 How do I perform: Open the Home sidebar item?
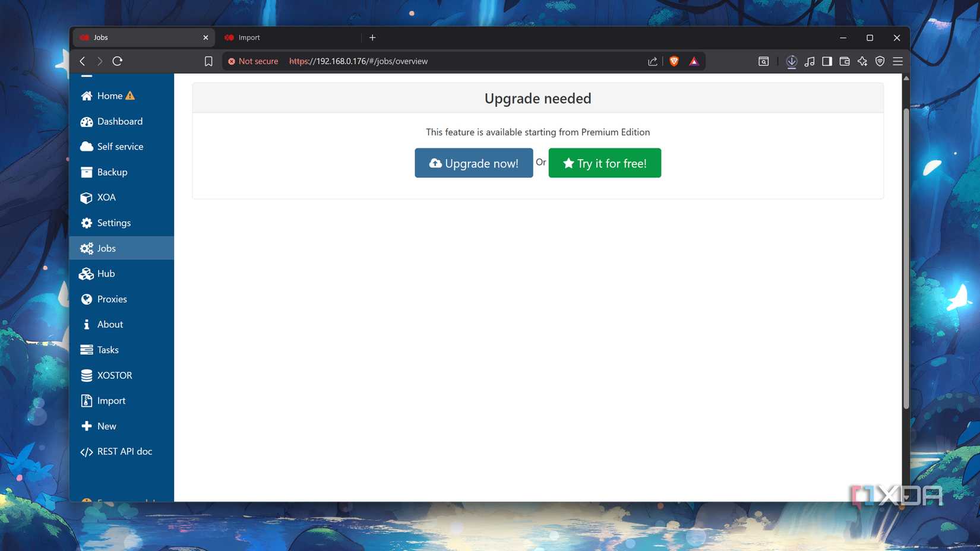[x=121, y=96]
